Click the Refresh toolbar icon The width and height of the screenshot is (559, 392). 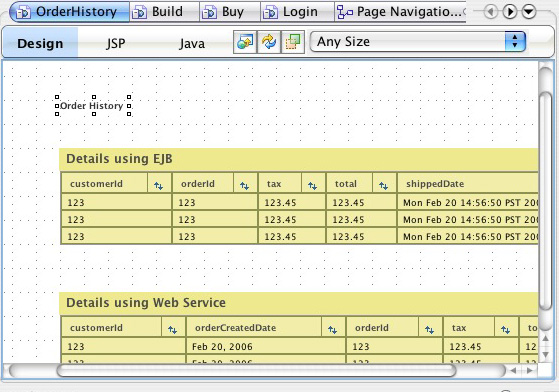269,42
